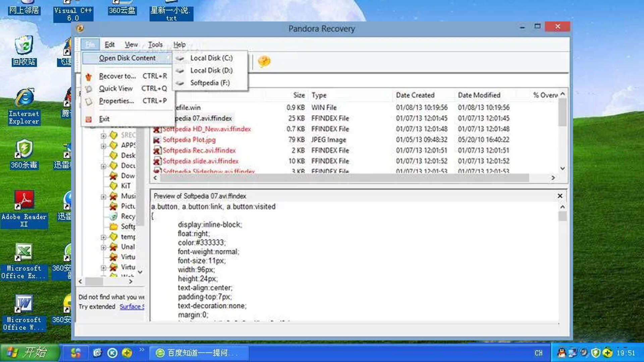Choose Local Disk (C:) from submenu
The width and height of the screenshot is (644, 362).
[x=211, y=58]
